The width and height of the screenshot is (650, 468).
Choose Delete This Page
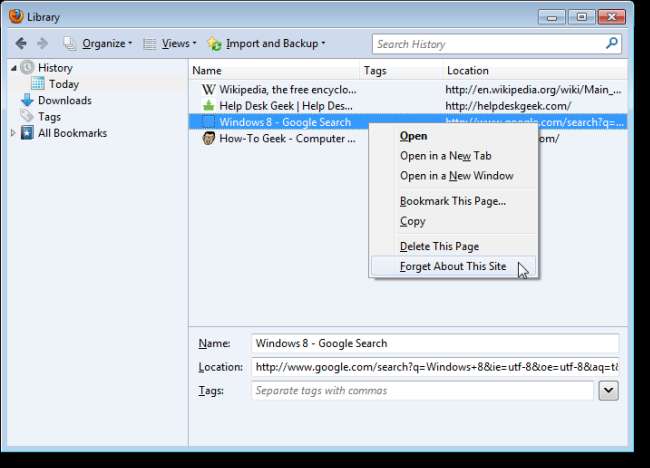(454, 246)
